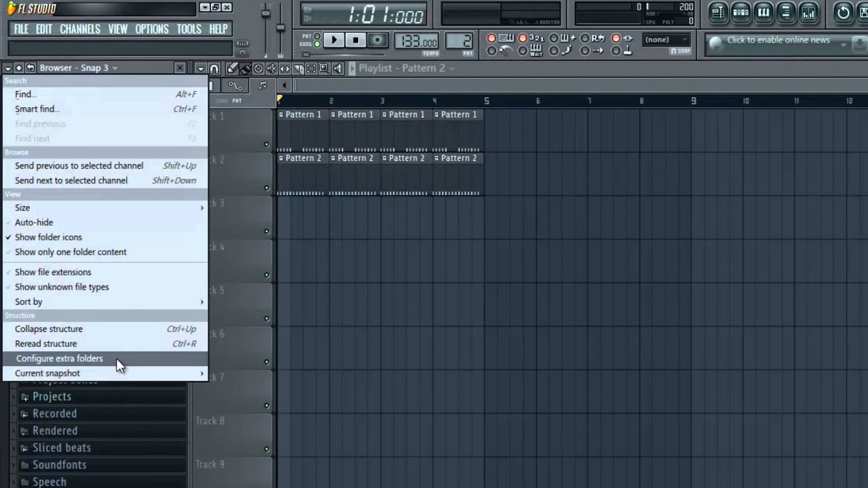The image size is (868, 488).
Task: Open the piano roll view button
Action: [764, 12]
